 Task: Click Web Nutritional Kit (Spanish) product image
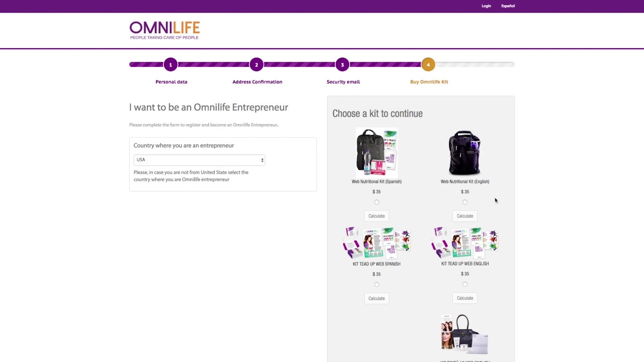(377, 152)
